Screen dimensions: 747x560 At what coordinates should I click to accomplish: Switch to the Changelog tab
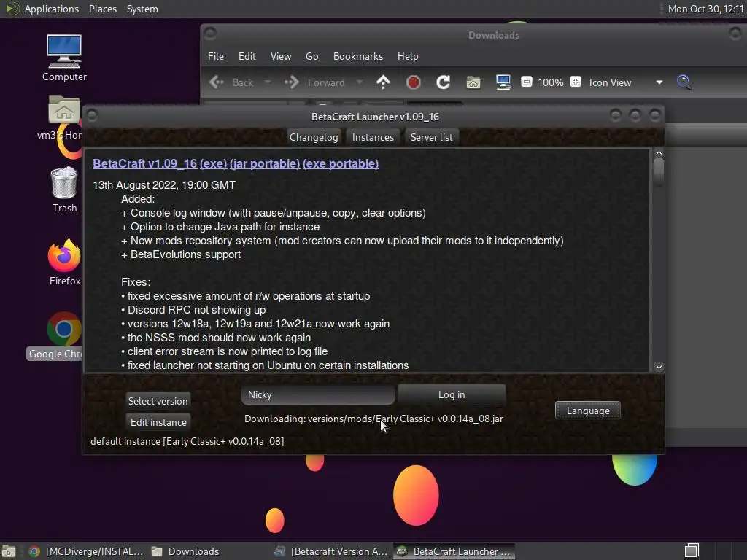(x=314, y=137)
